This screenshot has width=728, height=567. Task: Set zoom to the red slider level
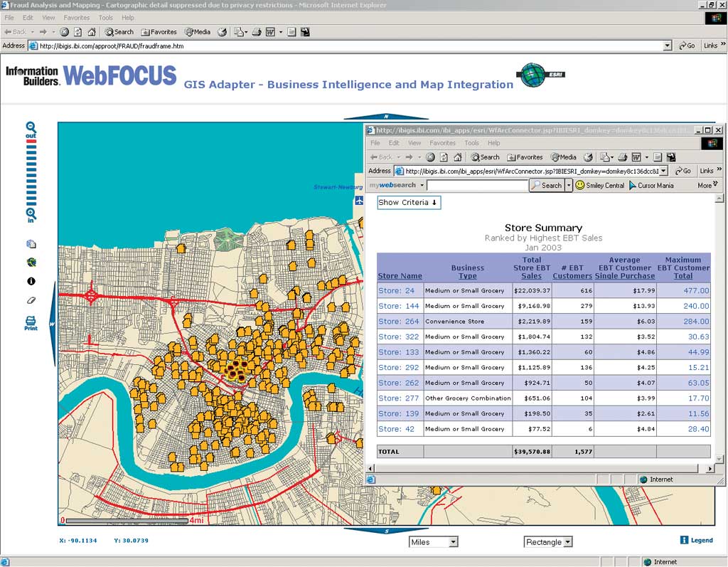pyautogui.click(x=31, y=142)
